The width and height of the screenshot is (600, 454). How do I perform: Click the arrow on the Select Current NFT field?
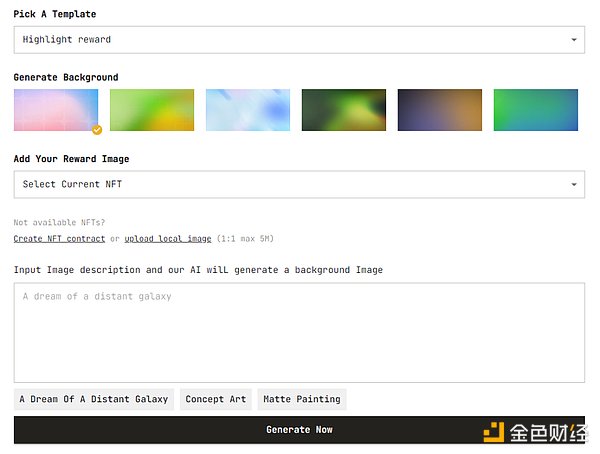click(574, 184)
